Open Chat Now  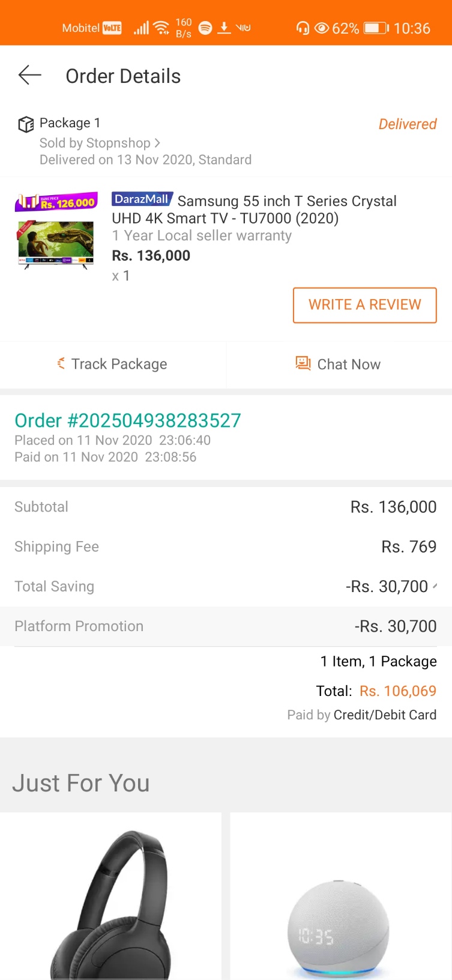point(339,364)
